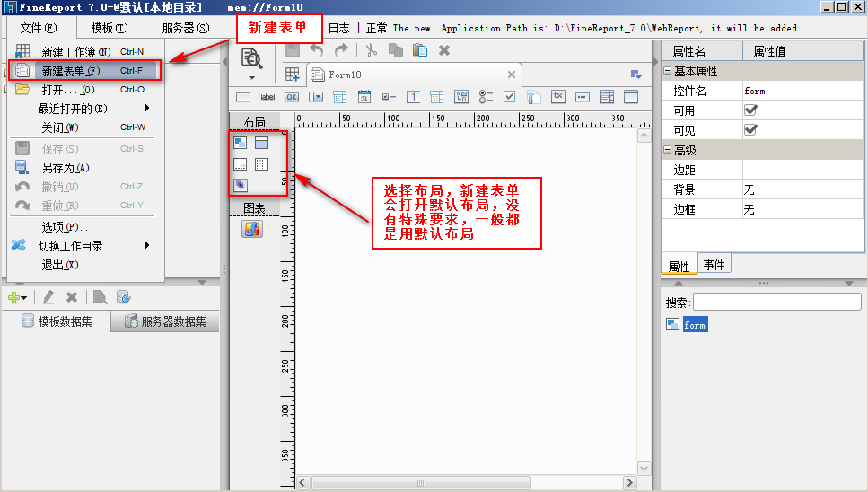Select the iframe window widget icon
This screenshot has width=868, height=492.
point(631,97)
